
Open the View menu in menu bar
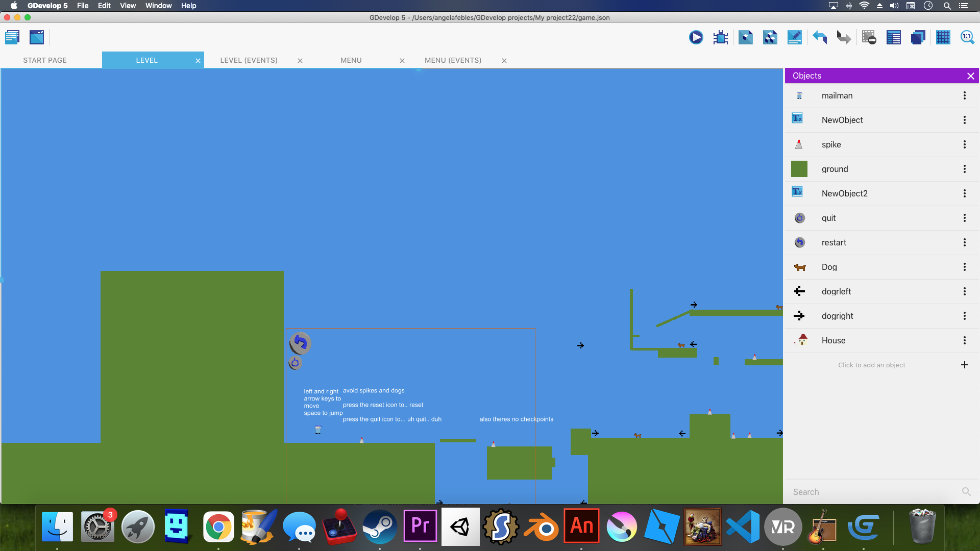click(x=128, y=6)
